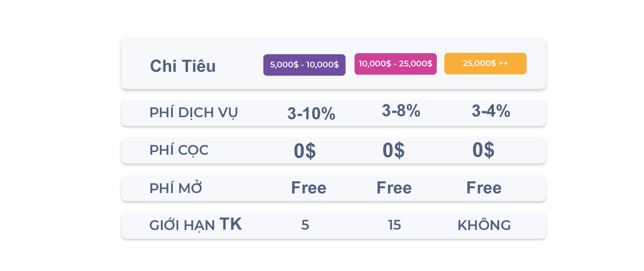Click the account limit value 15
Viewport: 644px width, 271px height.
395,225
